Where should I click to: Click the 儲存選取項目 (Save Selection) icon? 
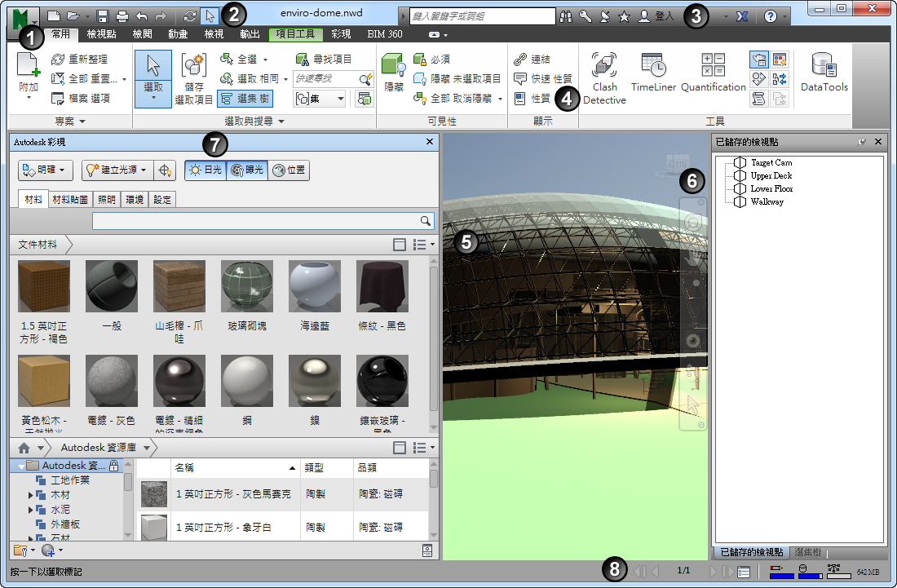point(193,67)
